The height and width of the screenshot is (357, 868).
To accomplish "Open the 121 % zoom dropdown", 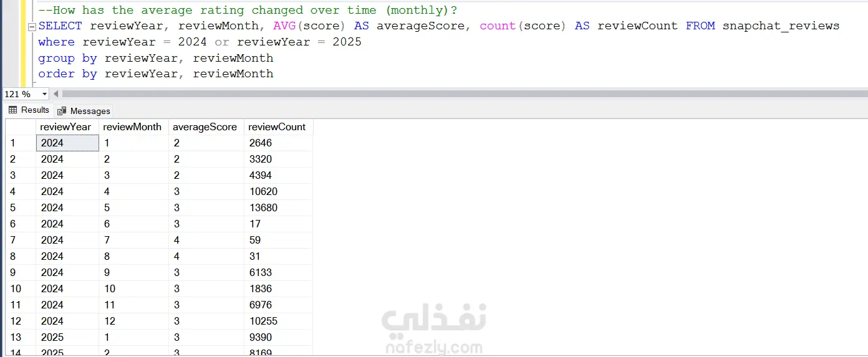I will coord(44,94).
